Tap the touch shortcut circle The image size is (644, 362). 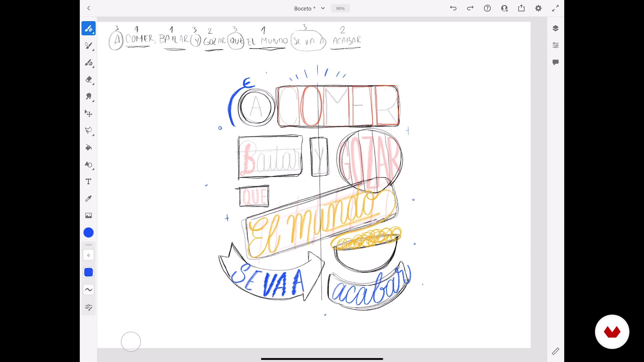[131, 342]
